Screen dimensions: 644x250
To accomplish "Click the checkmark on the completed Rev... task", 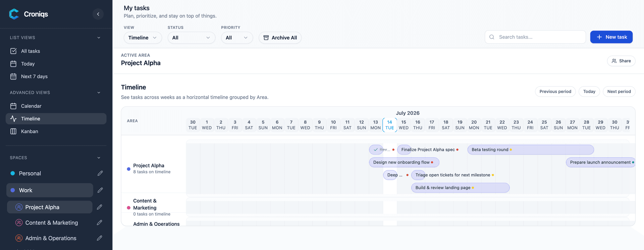I will (x=376, y=150).
